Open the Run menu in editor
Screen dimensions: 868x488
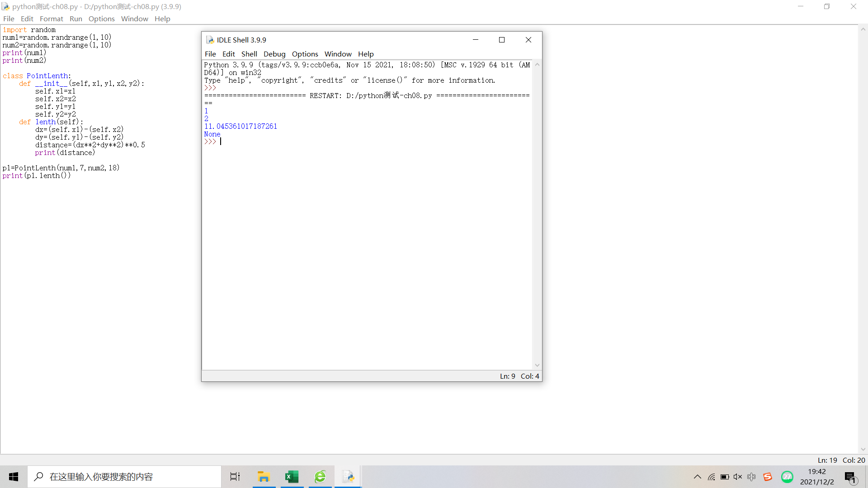75,19
